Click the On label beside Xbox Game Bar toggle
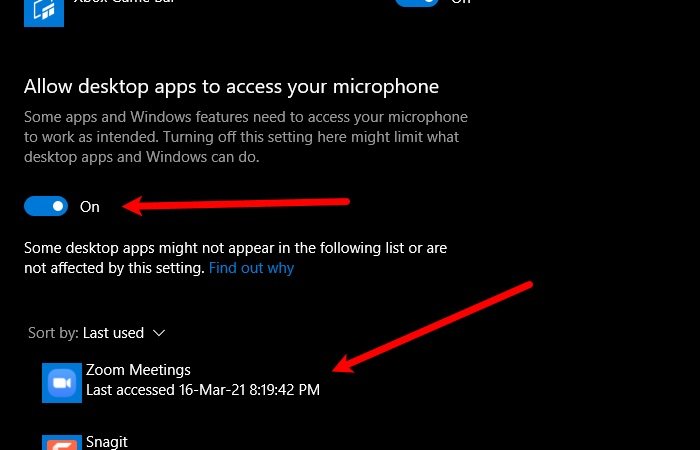Viewport: 700px width, 450px height. pyautogui.click(x=460, y=2)
